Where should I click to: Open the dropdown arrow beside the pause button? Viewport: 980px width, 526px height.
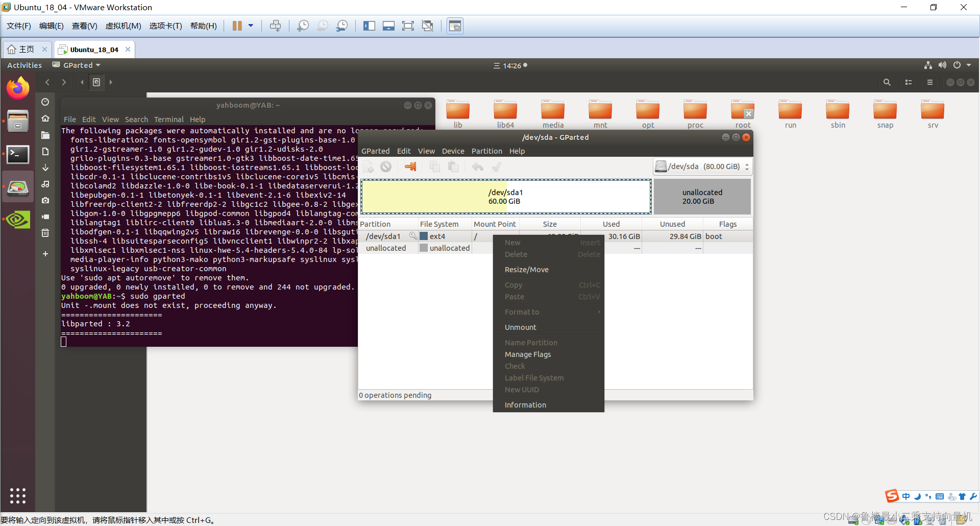point(251,26)
